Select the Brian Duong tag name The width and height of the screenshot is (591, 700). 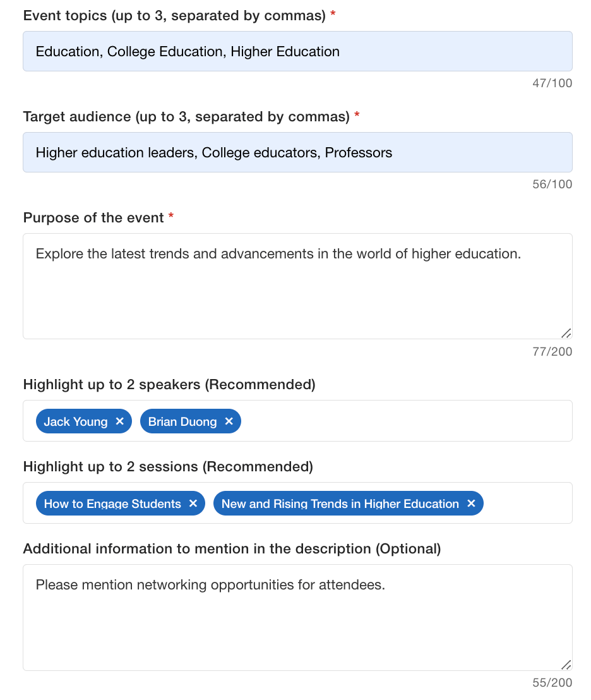[x=182, y=421]
